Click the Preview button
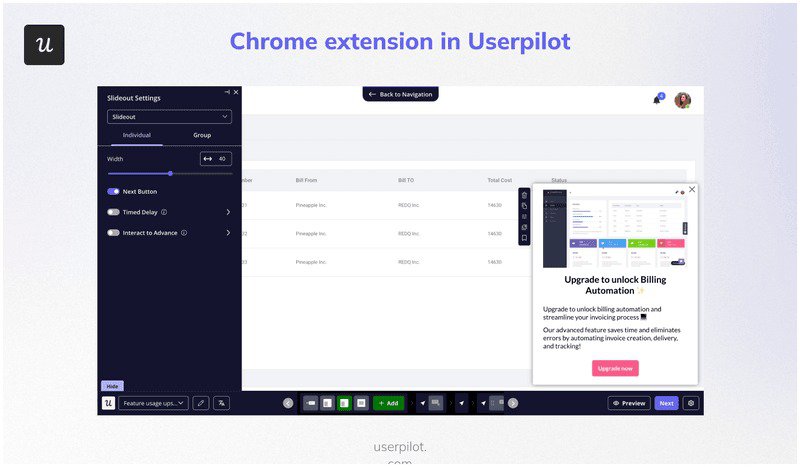 [629, 403]
